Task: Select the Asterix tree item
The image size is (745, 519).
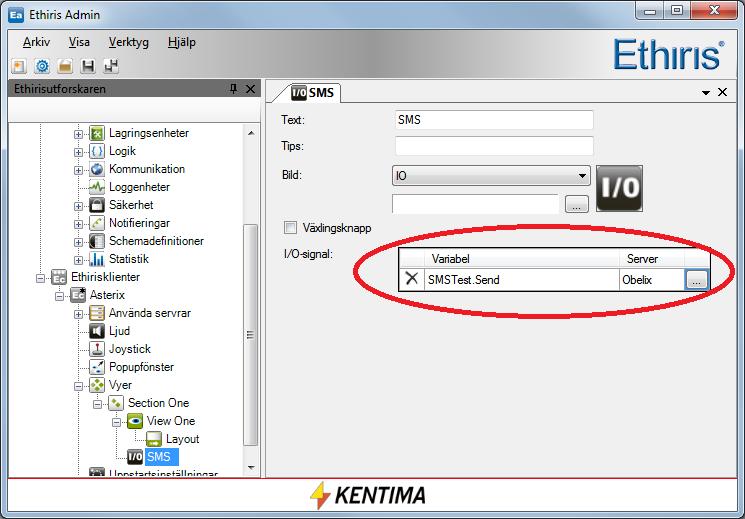Action: [107, 295]
